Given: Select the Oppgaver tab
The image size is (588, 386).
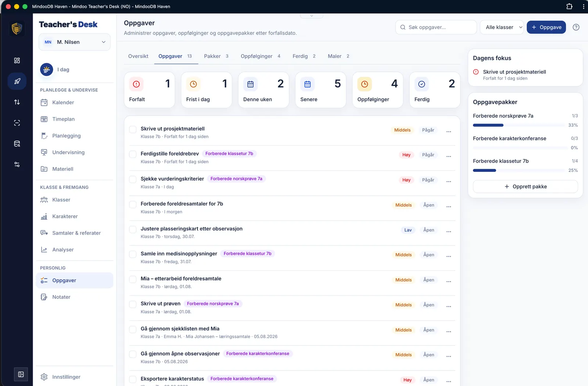Looking at the screenshot, I should (175, 56).
